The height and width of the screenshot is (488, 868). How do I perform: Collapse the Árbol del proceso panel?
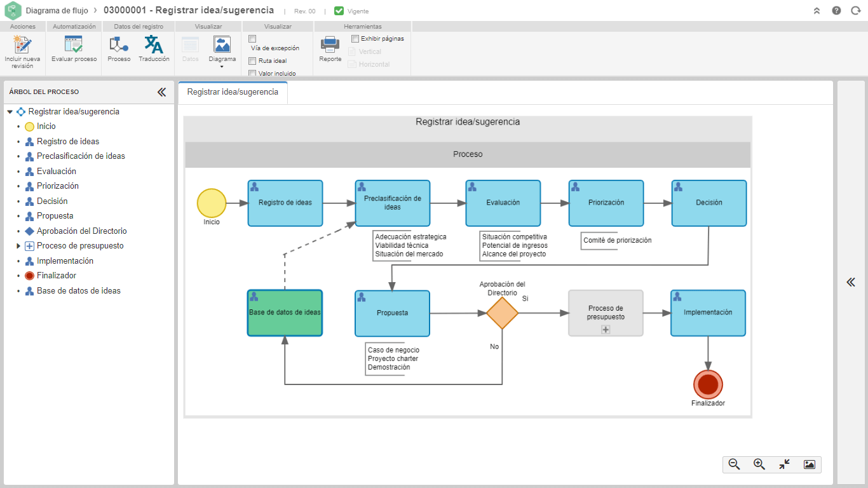coord(161,92)
